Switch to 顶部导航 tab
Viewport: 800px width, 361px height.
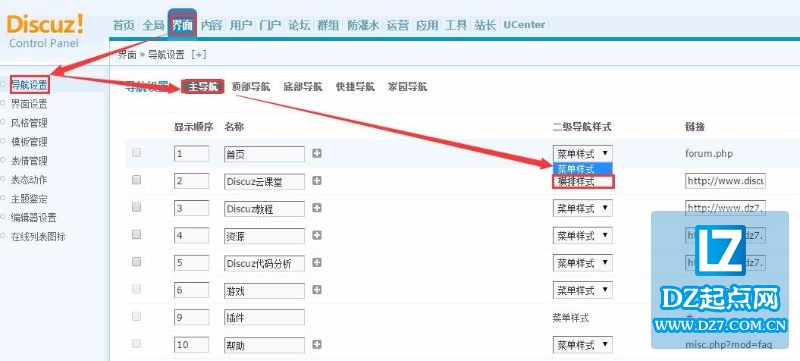(x=251, y=87)
